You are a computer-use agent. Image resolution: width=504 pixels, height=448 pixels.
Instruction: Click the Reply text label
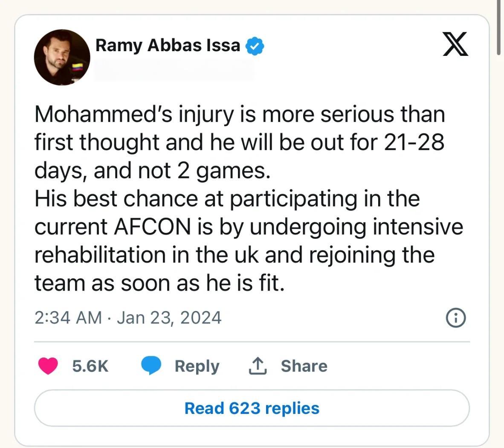(197, 366)
